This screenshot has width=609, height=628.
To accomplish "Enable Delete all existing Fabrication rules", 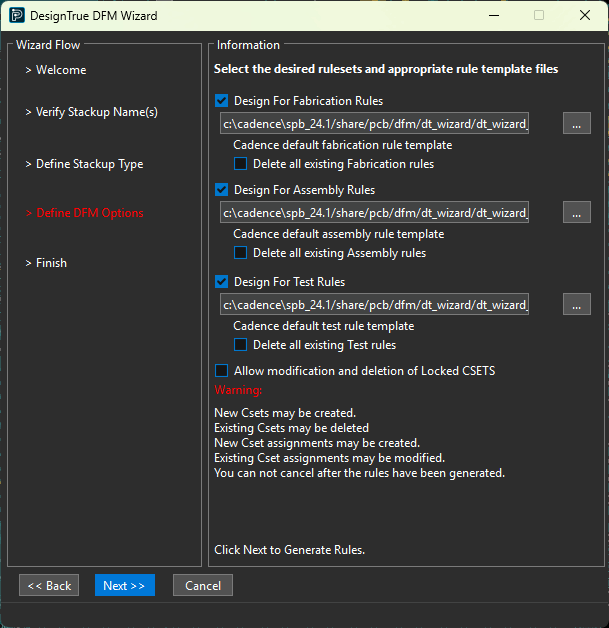I will tap(240, 164).
